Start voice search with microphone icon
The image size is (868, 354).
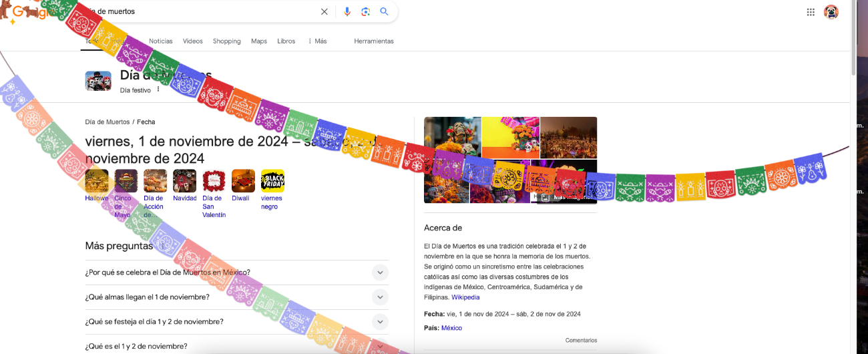(x=347, y=11)
